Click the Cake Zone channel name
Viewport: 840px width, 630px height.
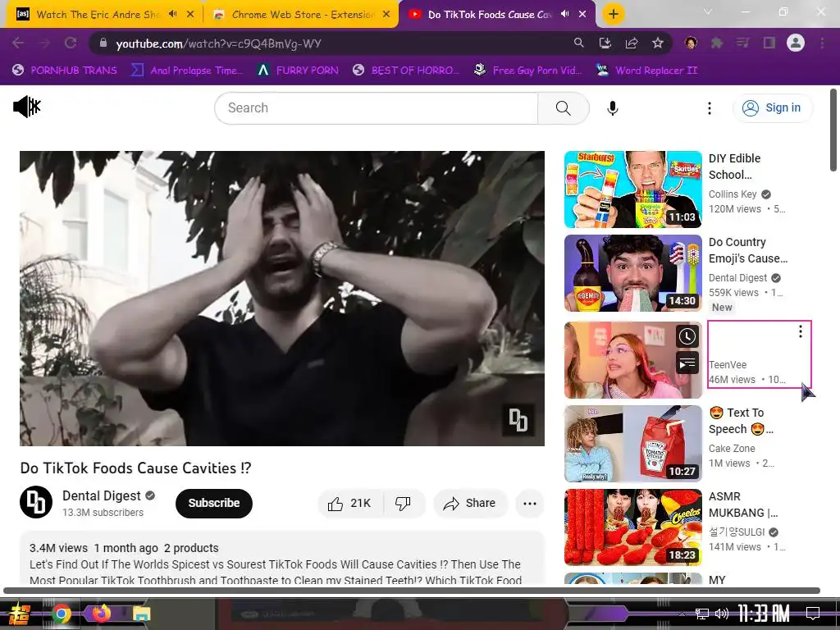pyautogui.click(x=732, y=449)
